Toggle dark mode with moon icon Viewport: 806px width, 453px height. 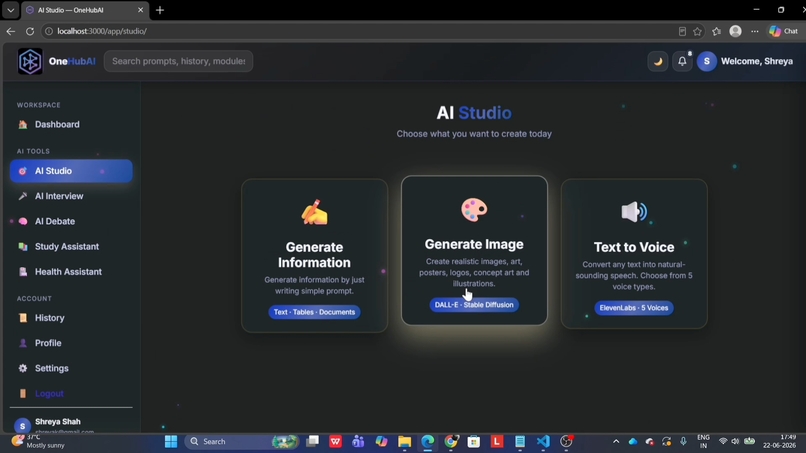click(657, 61)
